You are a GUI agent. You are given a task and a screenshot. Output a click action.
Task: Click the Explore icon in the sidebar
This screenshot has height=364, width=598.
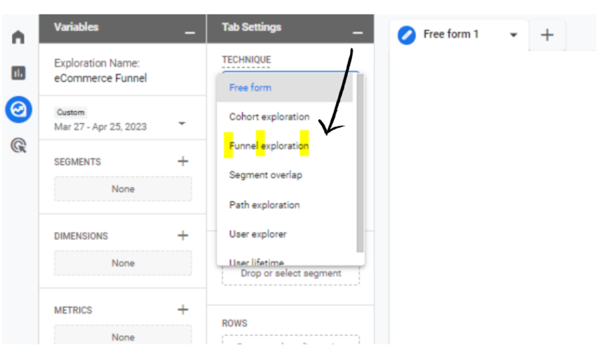click(18, 110)
